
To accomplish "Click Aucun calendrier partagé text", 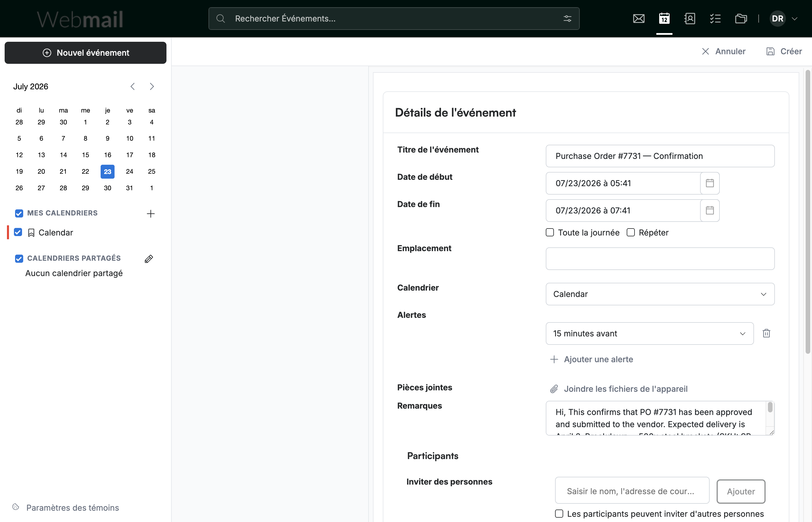I will [x=74, y=273].
